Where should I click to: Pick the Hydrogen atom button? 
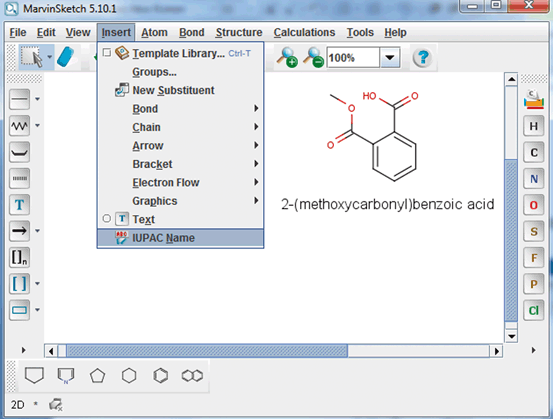click(534, 126)
